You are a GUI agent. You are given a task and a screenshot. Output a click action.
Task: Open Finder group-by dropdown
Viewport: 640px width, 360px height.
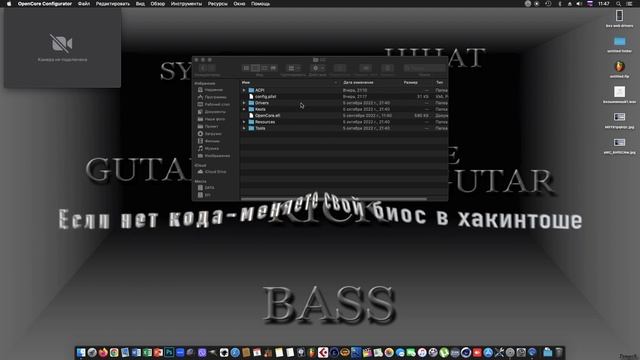[x=293, y=68]
